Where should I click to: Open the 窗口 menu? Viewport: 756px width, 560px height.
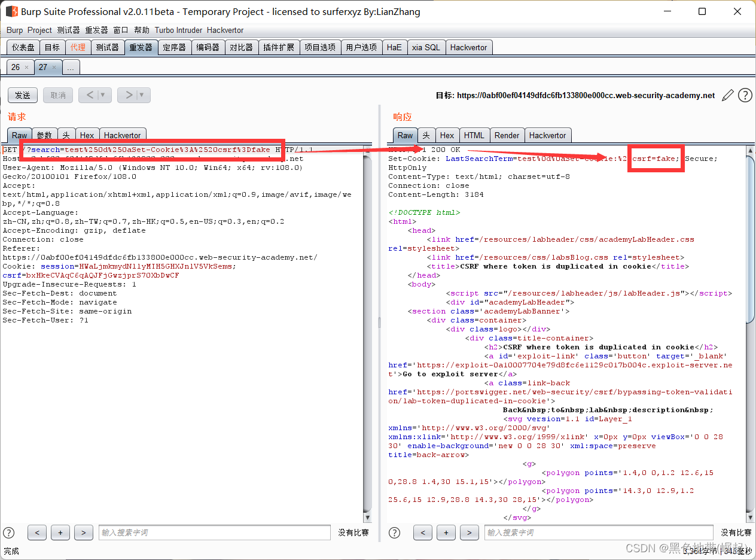point(121,30)
